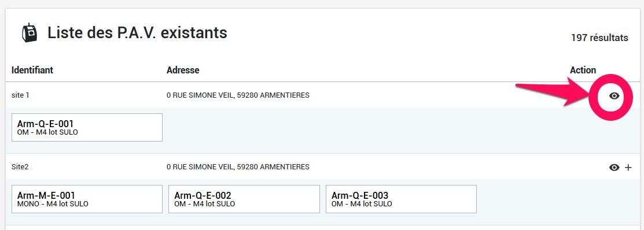Viewport: 644px width, 230px height.
Task: Show Site2 details with its eye icon
Action: [614, 167]
